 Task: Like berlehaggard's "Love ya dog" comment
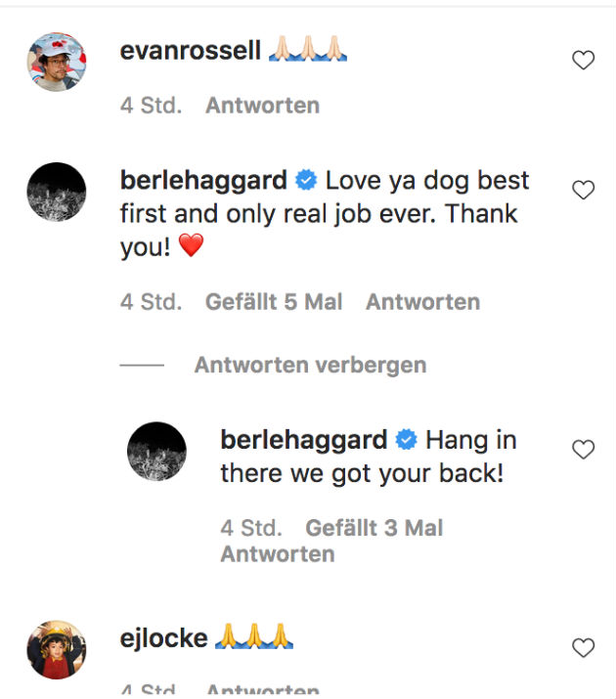[x=583, y=191]
